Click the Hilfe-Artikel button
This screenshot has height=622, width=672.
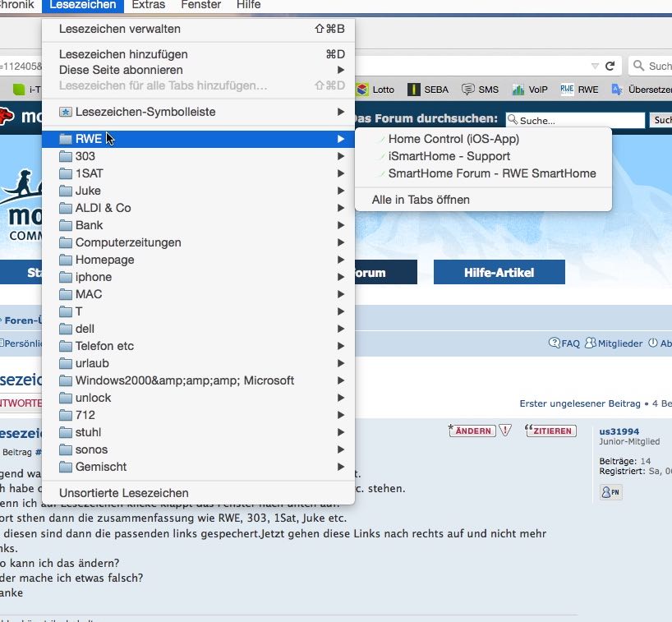click(499, 272)
